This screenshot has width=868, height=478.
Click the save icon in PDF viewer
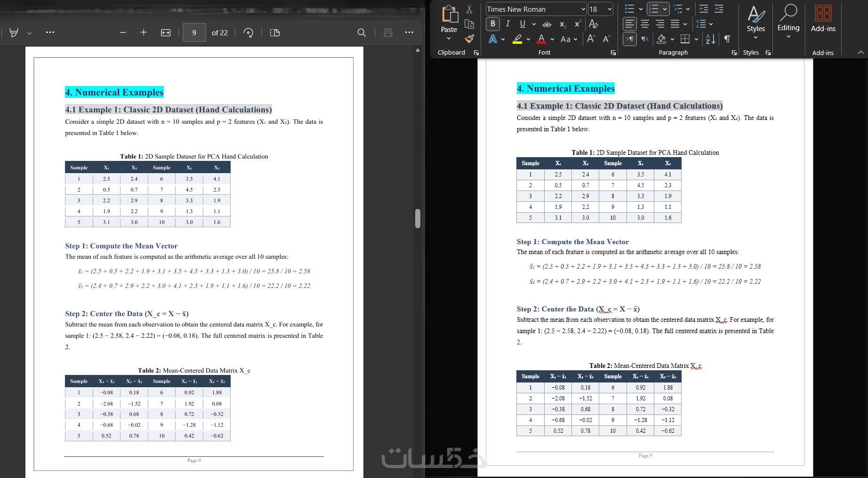click(x=388, y=32)
